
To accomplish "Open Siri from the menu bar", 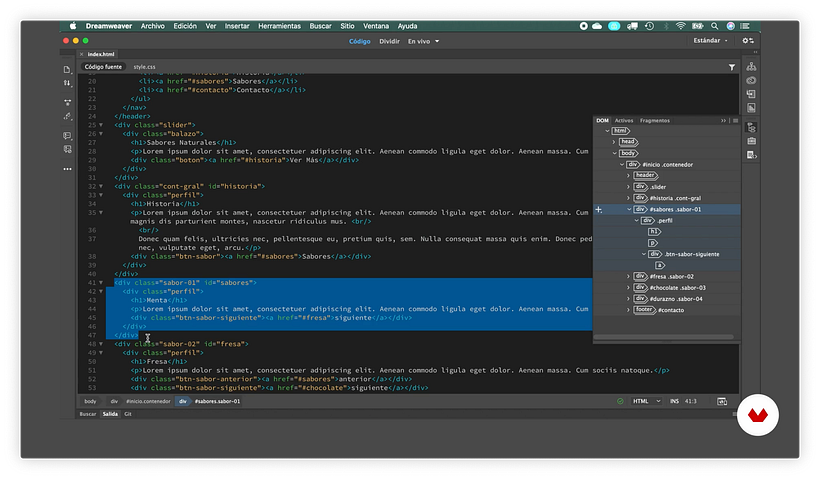I will (x=731, y=26).
